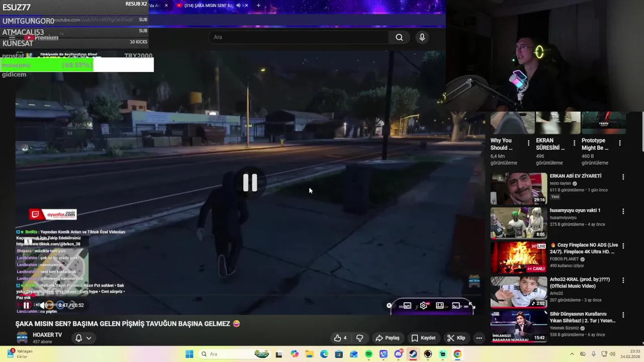This screenshot has width=644, height=362.
Task: Open HOAXER TV channel name link
Action: tap(47, 335)
